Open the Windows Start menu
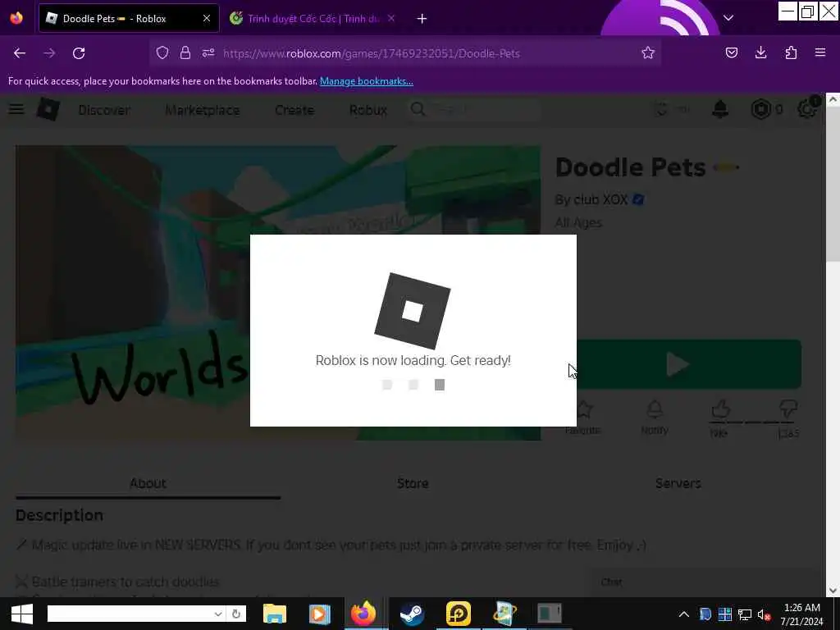The image size is (840, 630). [x=21, y=614]
